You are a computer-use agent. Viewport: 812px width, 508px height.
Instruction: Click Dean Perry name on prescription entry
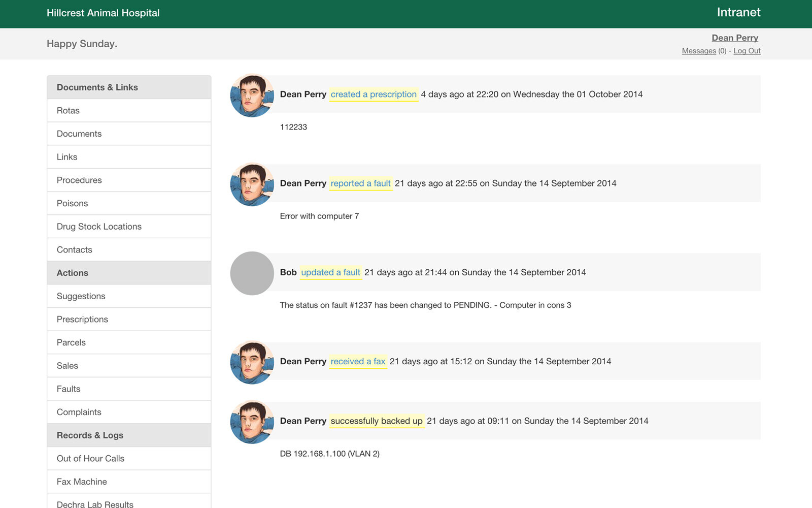point(303,94)
